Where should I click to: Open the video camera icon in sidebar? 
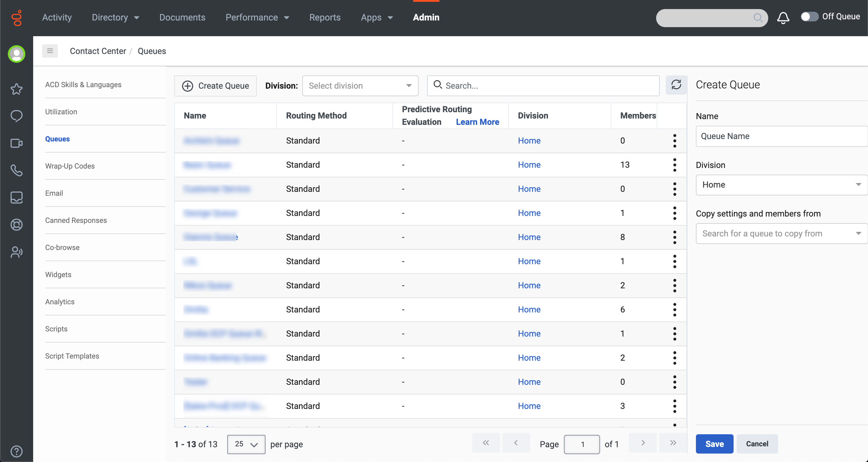tap(16, 143)
